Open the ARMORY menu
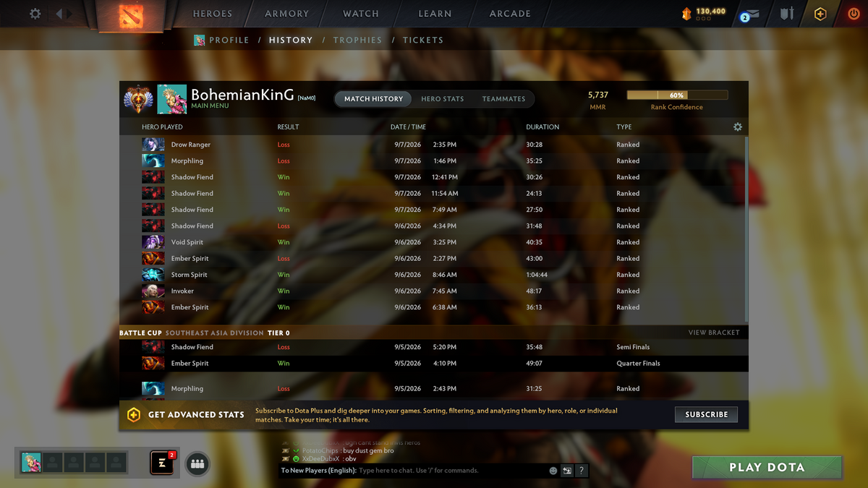Image resolution: width=868 pixels, height=488 pixels. click(287, 14)
